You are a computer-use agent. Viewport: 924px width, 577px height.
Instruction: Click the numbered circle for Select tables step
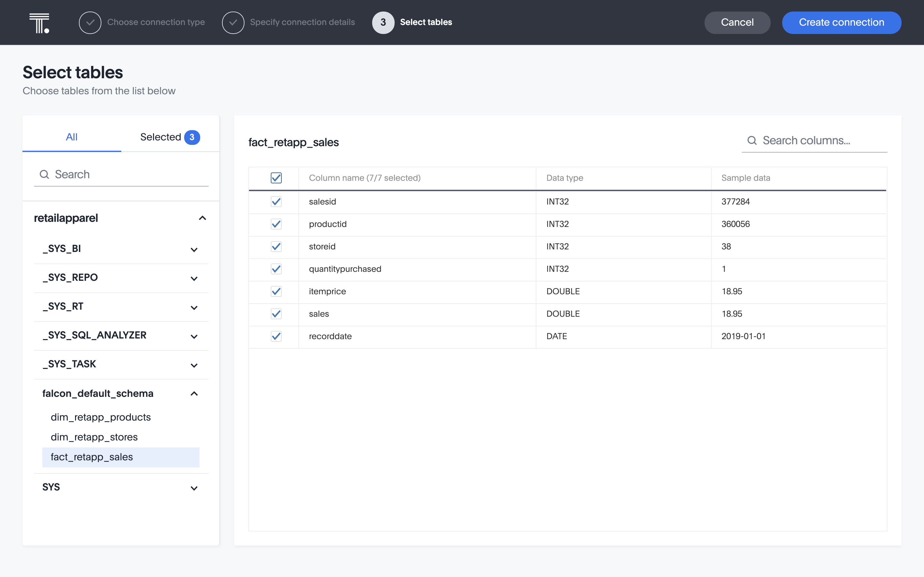[x=383, y=22]
